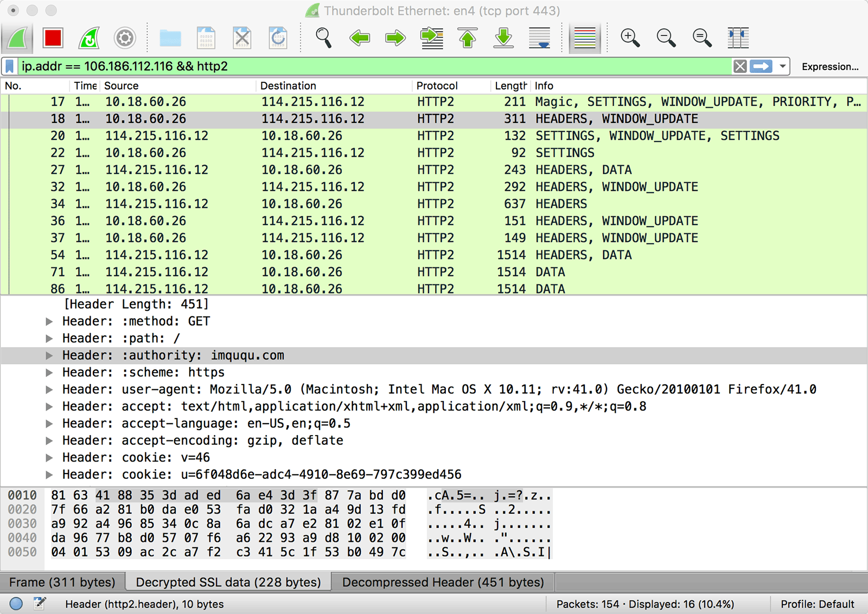Viewport: 868px width, 614px height.
Task: Expand the cookie: v=46 header
Action: (x=49, y=458)
